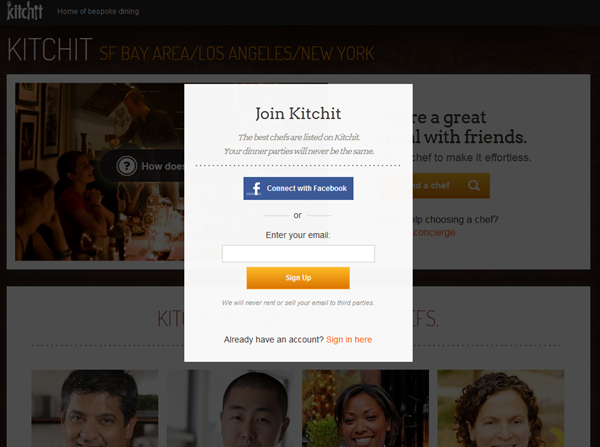Screen dimensions: 600x447
Task: Click the How does it work pill
Action: [x=142, y=166]
